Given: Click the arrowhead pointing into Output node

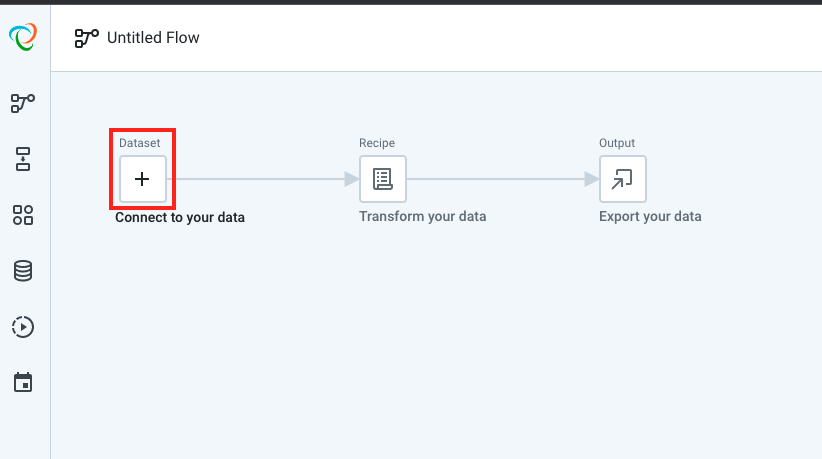Looking at the screenshot, I should pos(591,179).
